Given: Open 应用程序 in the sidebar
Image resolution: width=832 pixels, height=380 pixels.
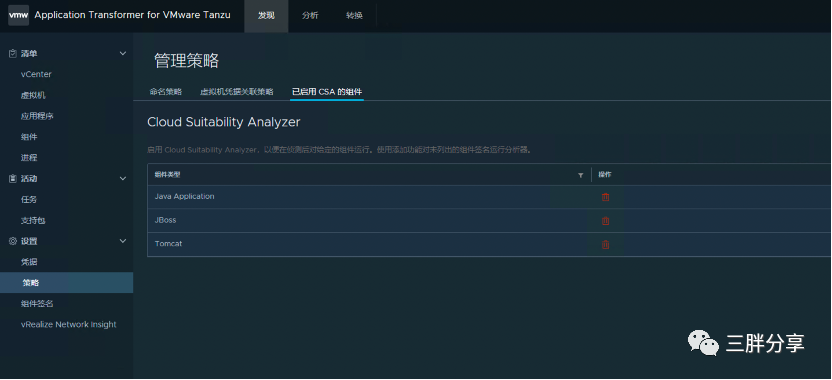Looking at the screenshot, I should [x=37, y=116].
